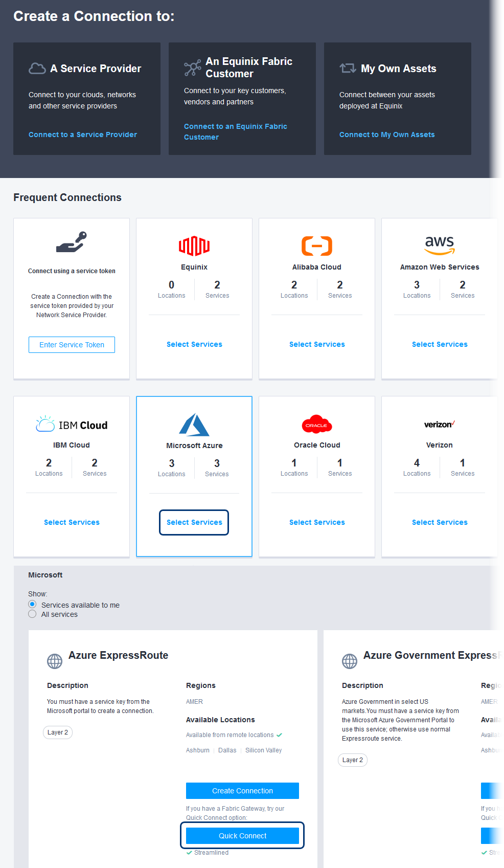
Task: Choose Select Services under Amazon Web Services
Action: (x=440, y=344)
